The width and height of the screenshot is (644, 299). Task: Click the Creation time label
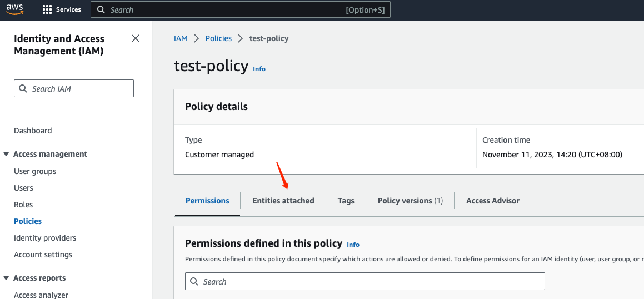(x=506, y=140)
